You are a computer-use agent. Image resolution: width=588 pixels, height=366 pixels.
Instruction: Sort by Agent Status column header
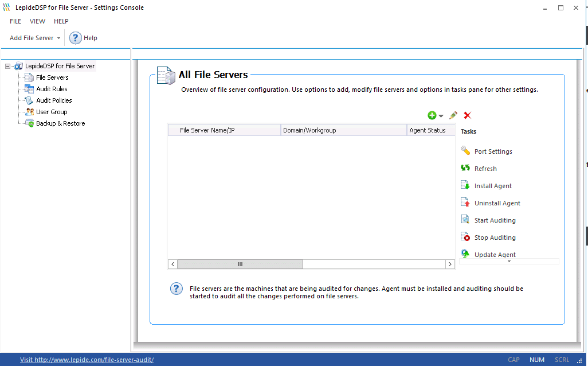[x=431, y=130]
